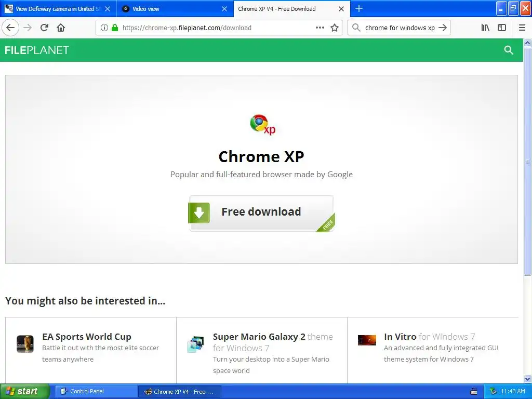
Task: Click the scrollbar down arrow
Action: coord(528,379)
